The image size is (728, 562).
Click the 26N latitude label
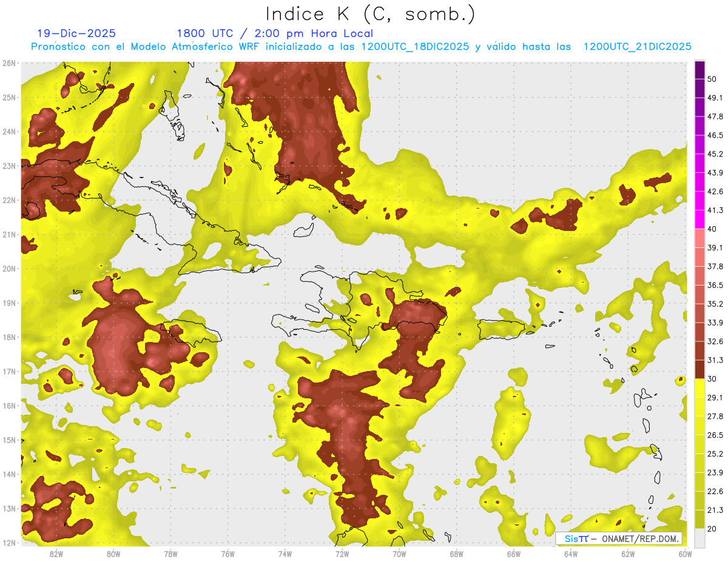9,63
